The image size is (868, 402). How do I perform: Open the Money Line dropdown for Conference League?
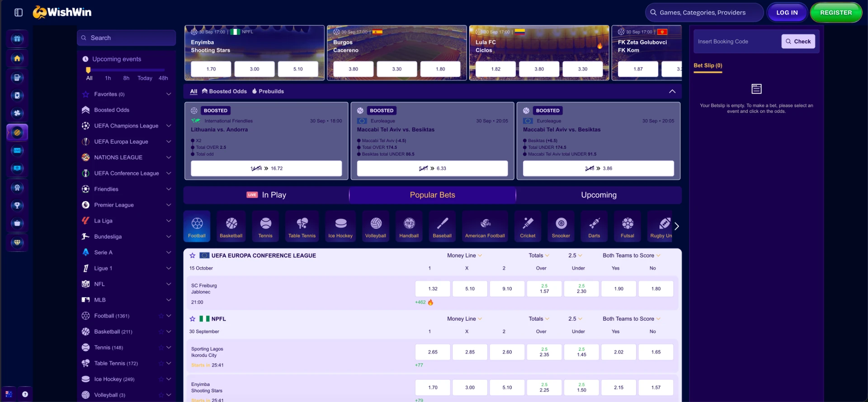[x=464, y=255]
